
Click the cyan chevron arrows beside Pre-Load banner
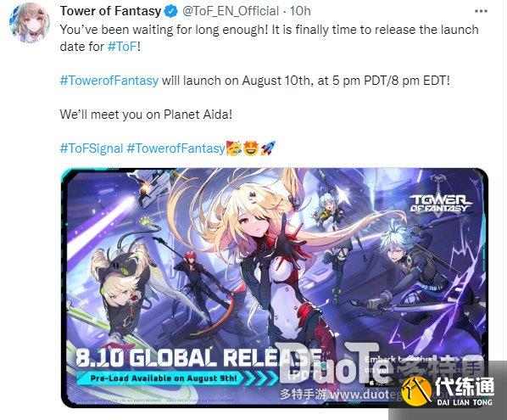coord(260,378)
